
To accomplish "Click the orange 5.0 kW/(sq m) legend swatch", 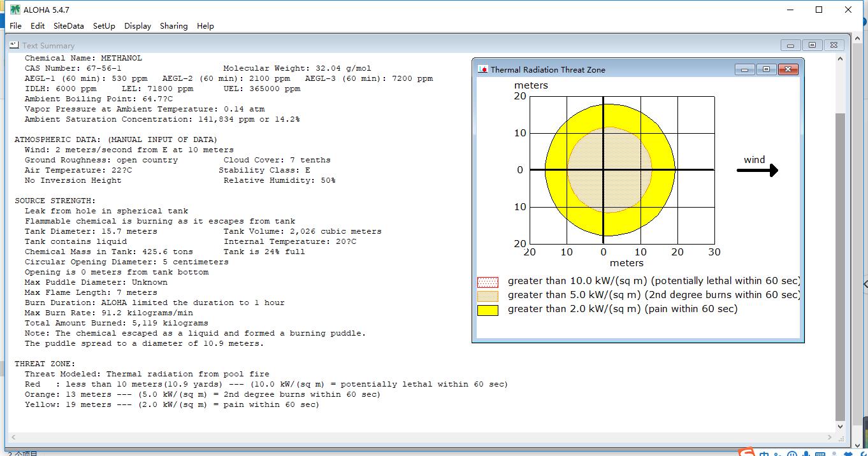I will point(488,296).
